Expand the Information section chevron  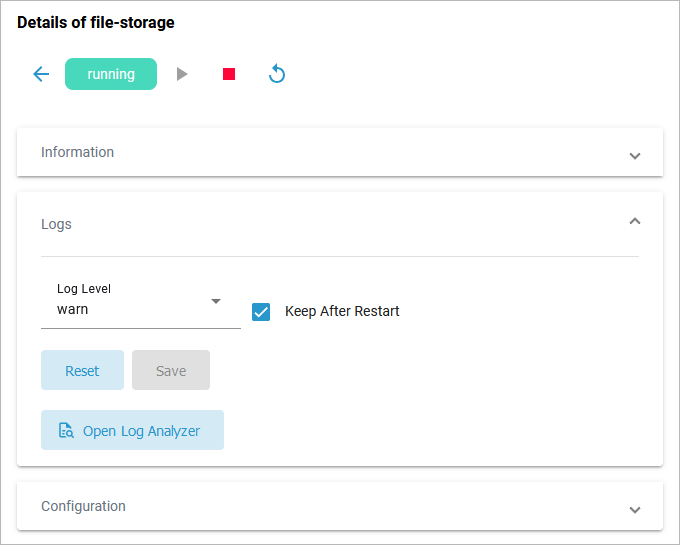coord(634,156)
